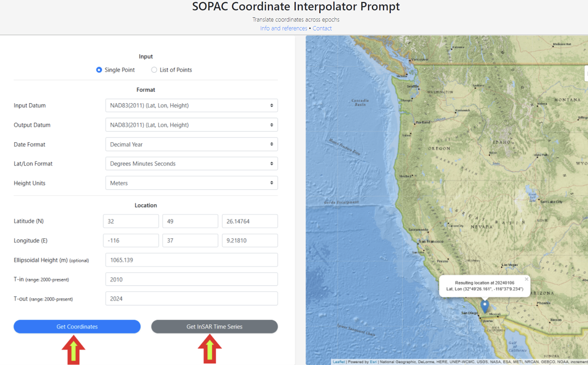Click the Ellipsoidal Height input field
The image size is (588, 365).
[x=191, y=260]
